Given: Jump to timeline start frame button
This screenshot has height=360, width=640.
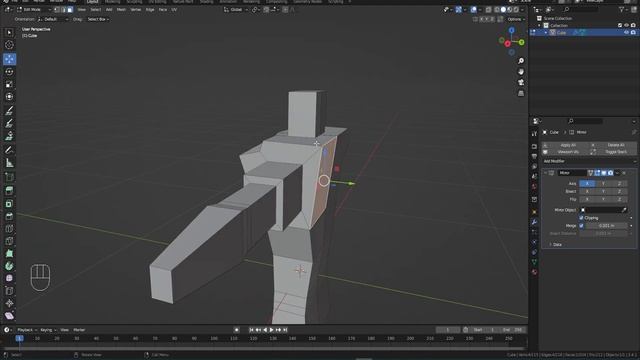Looking at the screenshot, I should (x=251, y=330).
